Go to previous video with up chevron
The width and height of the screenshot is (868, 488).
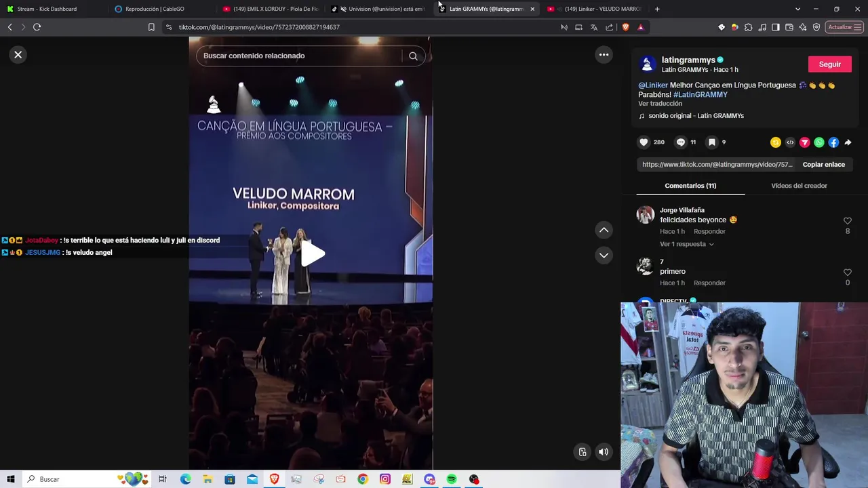(x=604, y=230)
